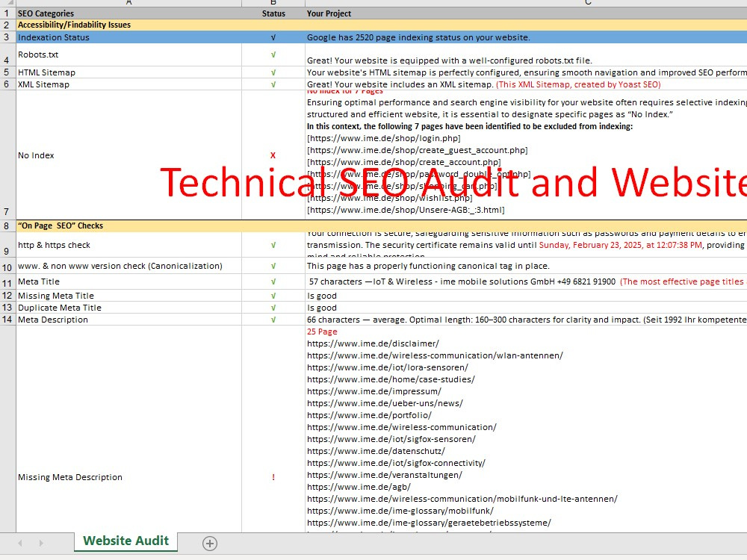Select the 'Robots.txt' cell

coord(128,55)
